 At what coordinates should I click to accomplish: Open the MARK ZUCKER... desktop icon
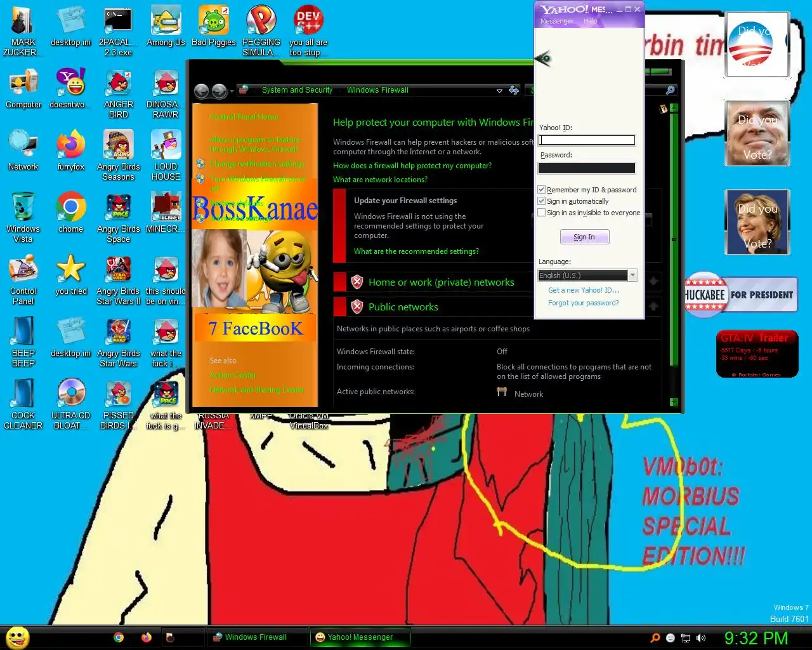pos(23,30)
